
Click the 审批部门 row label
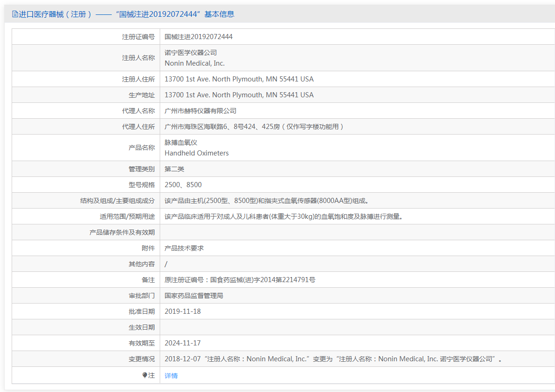[x=142, y=296]
